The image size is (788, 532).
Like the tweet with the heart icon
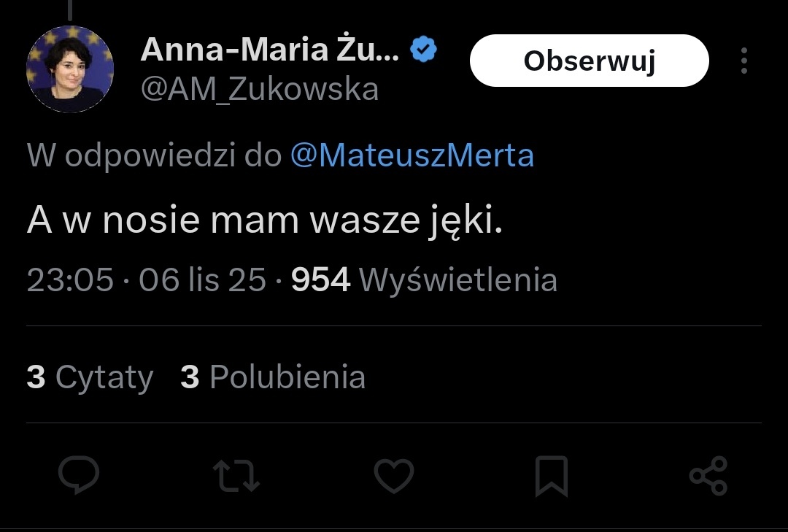[x=394, y=476]
